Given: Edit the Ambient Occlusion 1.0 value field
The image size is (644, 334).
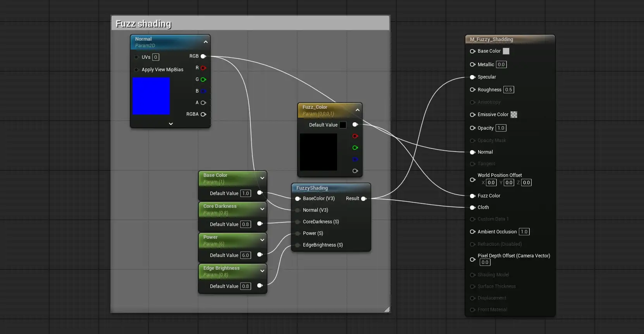Looking at the screenshot, I should pos(524,232).
